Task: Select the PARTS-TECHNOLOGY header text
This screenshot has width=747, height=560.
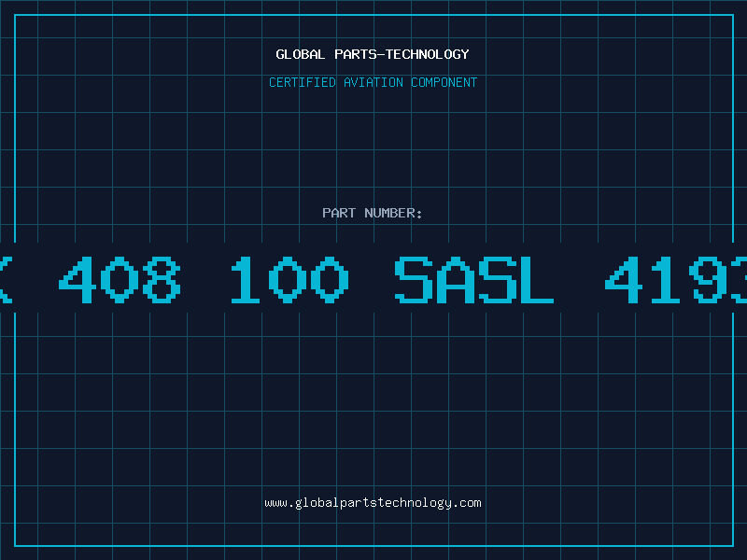Action: click(x=402, y=54)
